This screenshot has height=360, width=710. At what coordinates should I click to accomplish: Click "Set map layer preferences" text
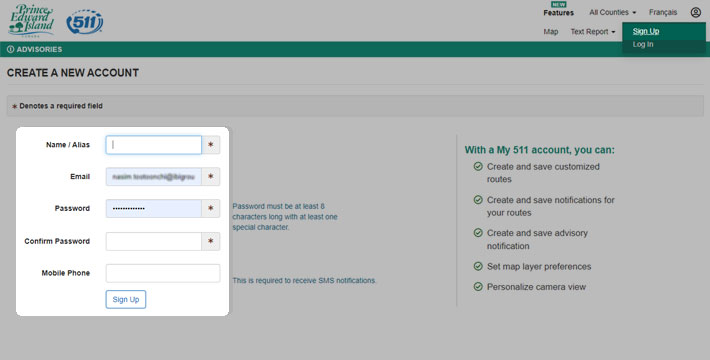[539, 267]
